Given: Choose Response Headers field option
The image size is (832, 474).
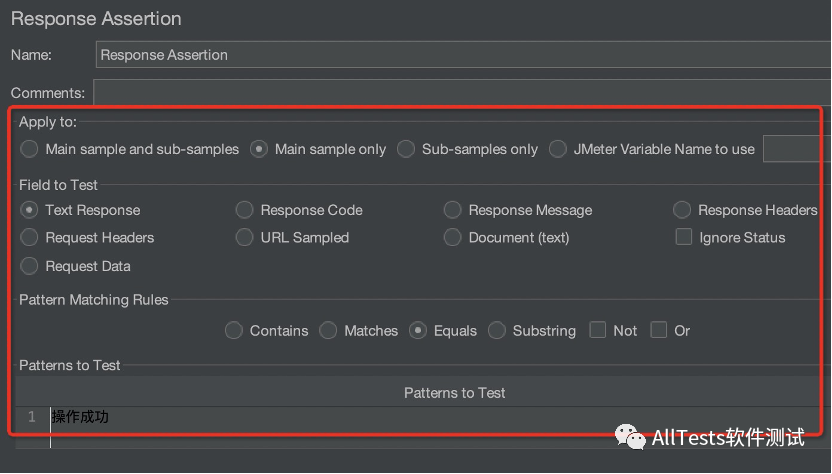Looking at the screenshot, I should (x=682, y=210).
